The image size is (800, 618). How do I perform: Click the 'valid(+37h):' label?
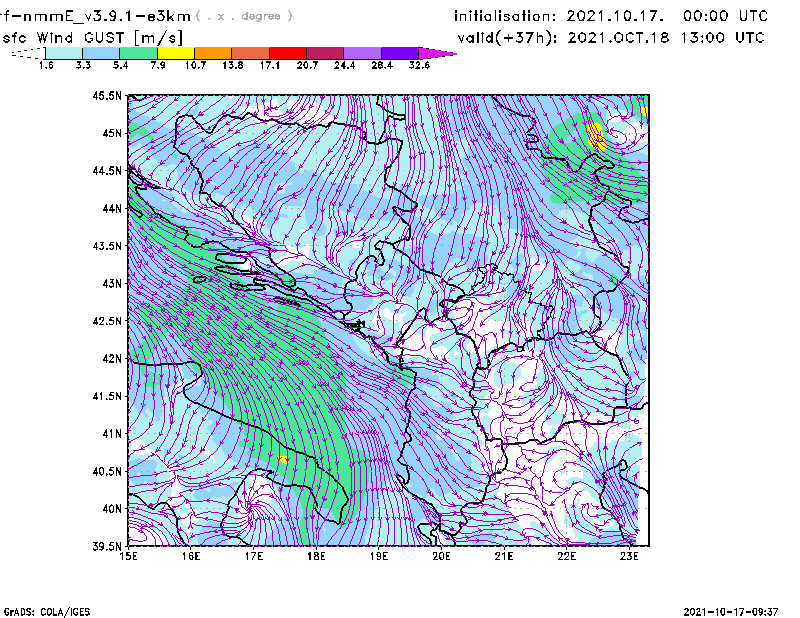pyautogui.click(x=508, y=38)
